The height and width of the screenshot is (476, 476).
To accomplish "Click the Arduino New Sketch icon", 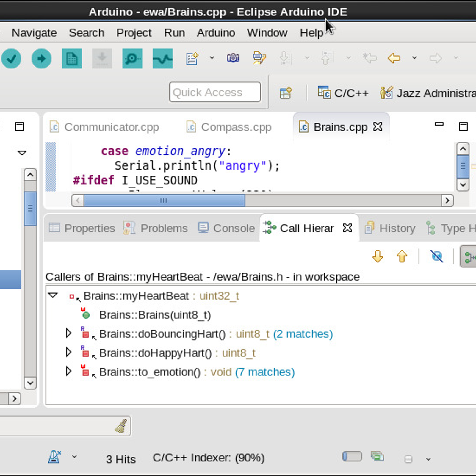I will click(72, 59).
